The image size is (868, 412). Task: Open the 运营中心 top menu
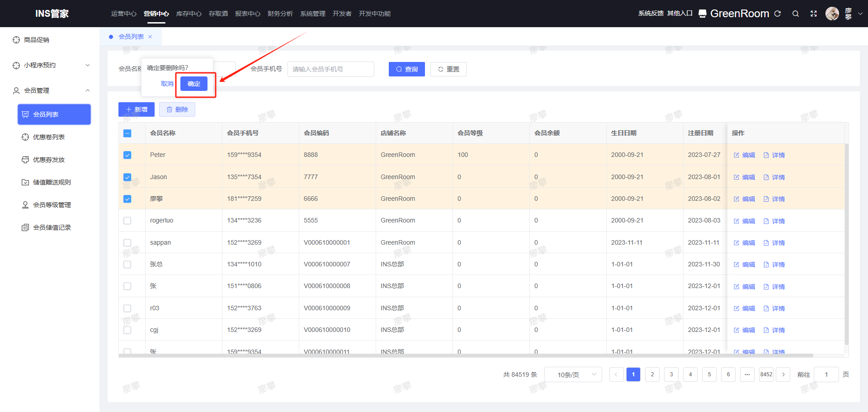(124, 14)
